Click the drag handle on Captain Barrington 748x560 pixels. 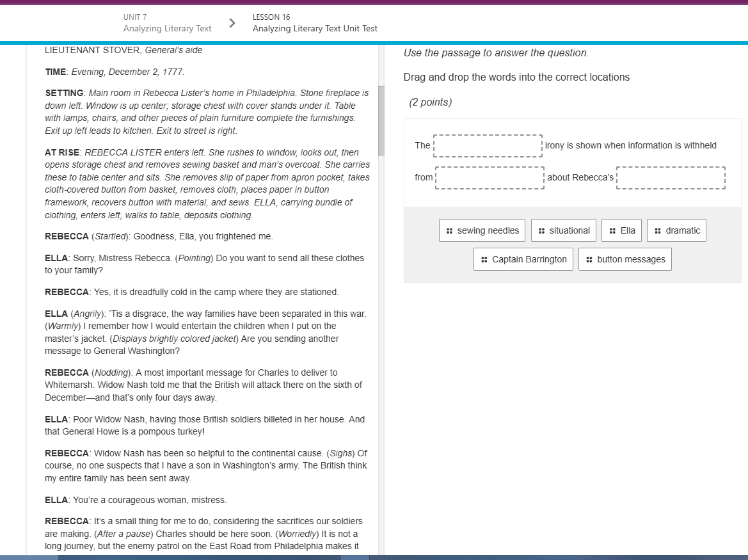(x=484, y=259)
